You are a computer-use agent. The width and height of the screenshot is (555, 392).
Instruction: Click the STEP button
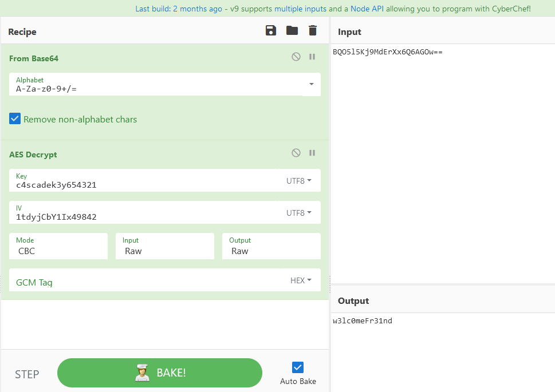pyautogui.click(x=27, y=374)
